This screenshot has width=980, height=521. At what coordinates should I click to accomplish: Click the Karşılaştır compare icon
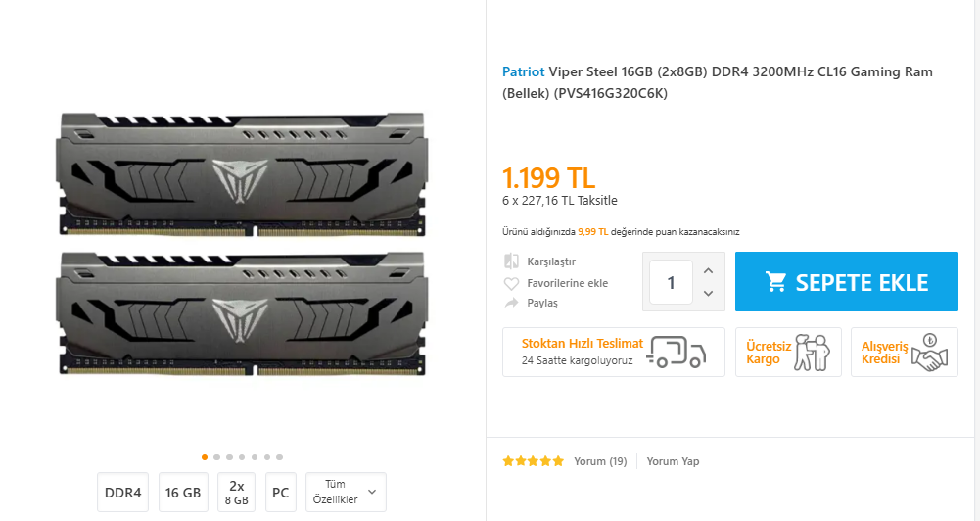510,261
